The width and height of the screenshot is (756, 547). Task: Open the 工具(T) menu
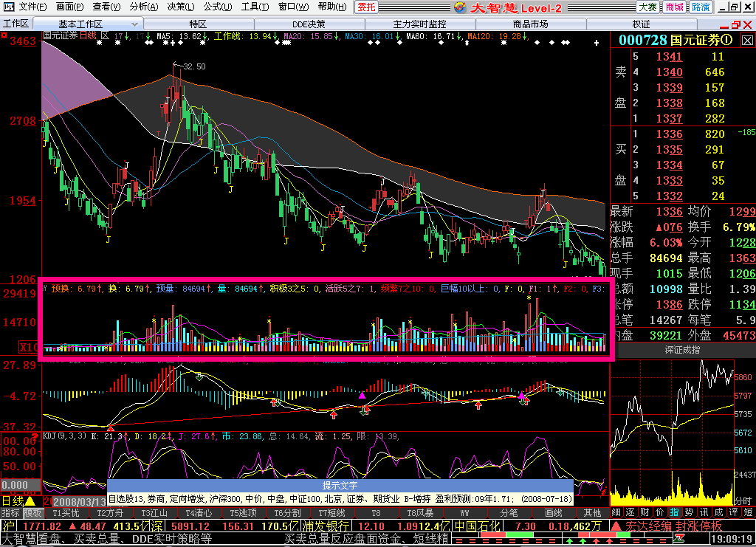pyautogui.click(x=255, y=7)
